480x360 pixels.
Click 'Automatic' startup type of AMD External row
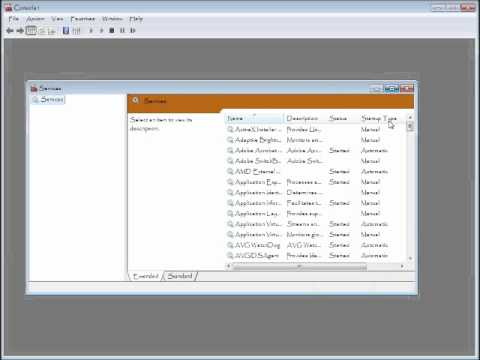[374, 171]
